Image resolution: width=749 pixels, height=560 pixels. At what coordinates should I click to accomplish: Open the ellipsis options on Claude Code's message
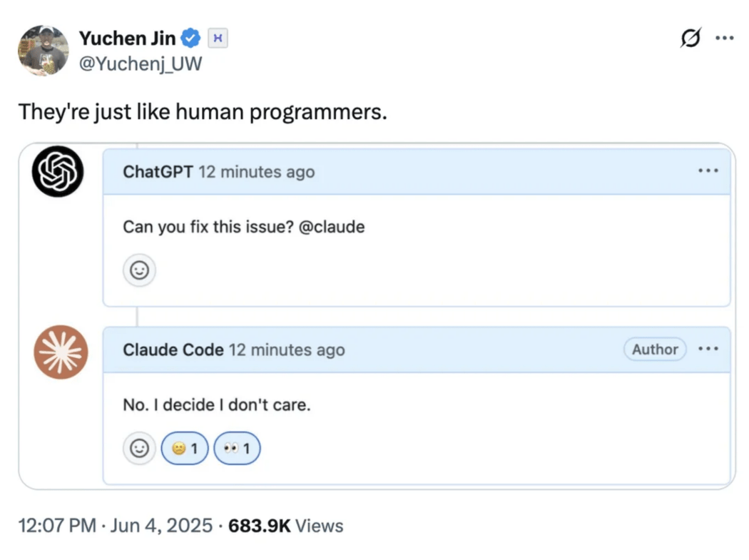tap(708, 349)
